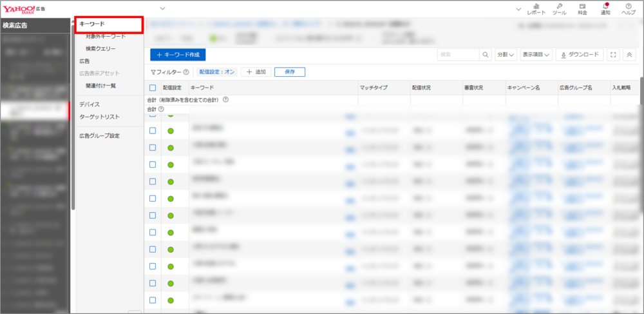
Task: Check the 通知 notification bell
Action: pyautogui.click(x=605, y=8)
